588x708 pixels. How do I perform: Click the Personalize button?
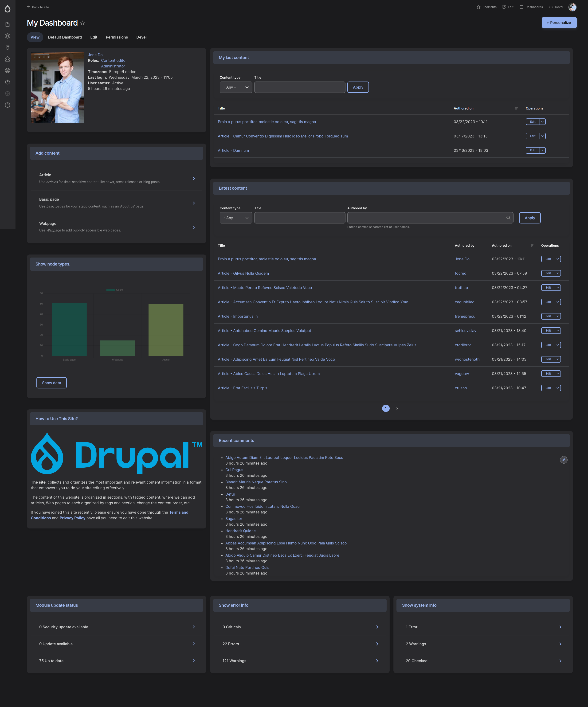[x=559, y=23]
